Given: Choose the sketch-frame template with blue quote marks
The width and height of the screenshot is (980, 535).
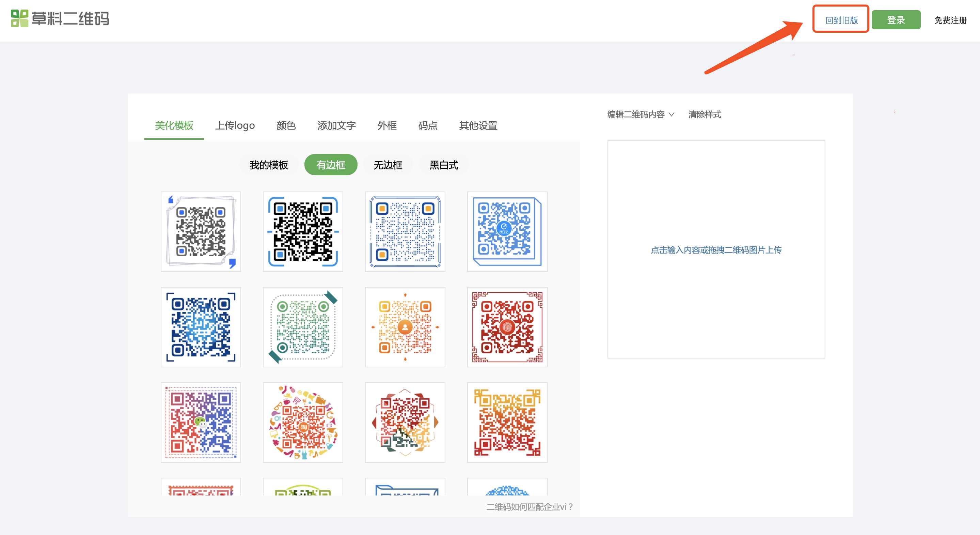Looking at the screenshot, I should [201, 231].
